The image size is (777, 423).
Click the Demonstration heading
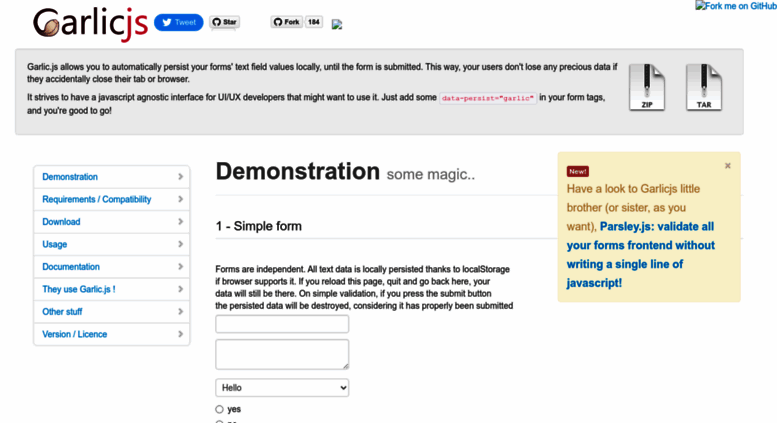[297, 171]
